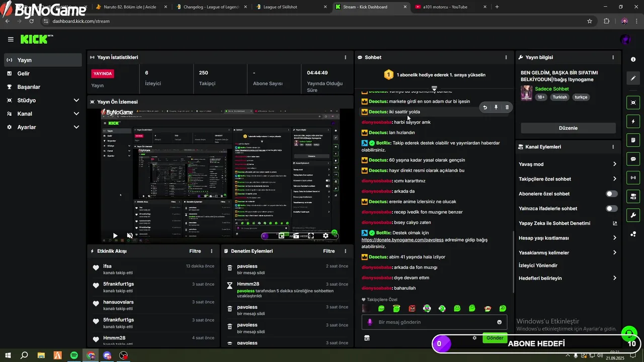Mute the stream preview audio
The height and width of the screenshot is (362, 644).
(x=130, y=235)
